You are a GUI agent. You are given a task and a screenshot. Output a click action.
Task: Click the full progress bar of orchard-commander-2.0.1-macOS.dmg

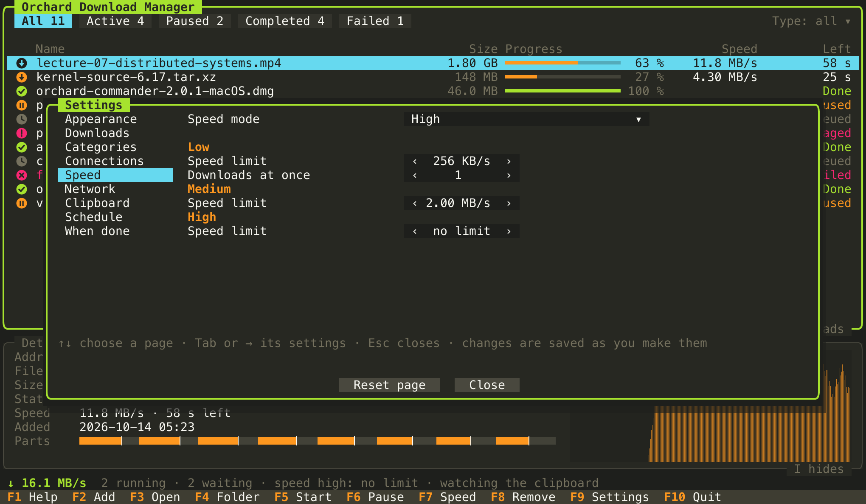[x=563, y=91]
